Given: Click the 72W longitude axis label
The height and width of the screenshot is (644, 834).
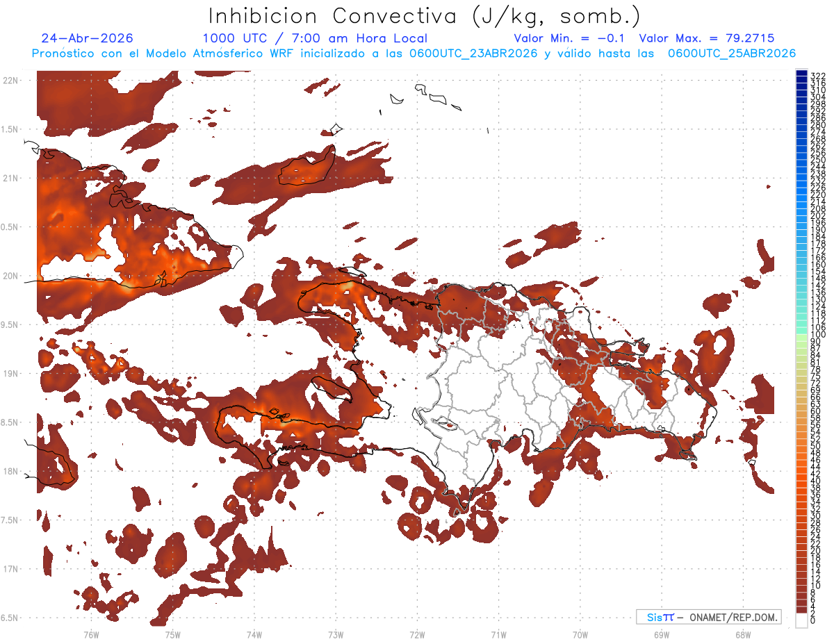Looking at the screenshot, I should coord(417,634).
